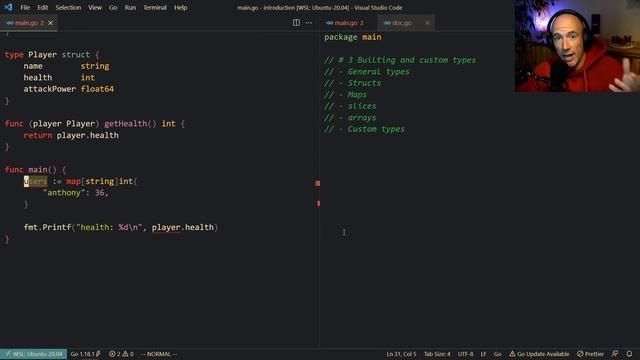
Task: Change UTF-8 file encoding
Action: (465, 354)
